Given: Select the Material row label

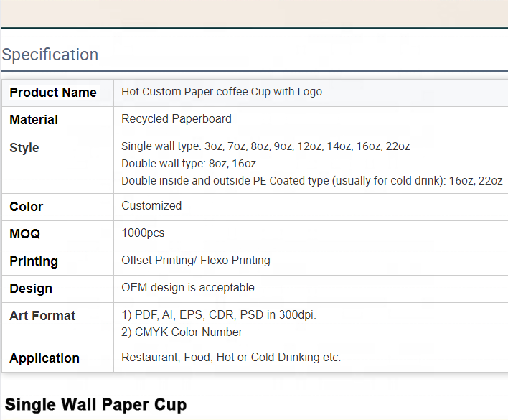Looking at the screenshot, I should point(34,120).
